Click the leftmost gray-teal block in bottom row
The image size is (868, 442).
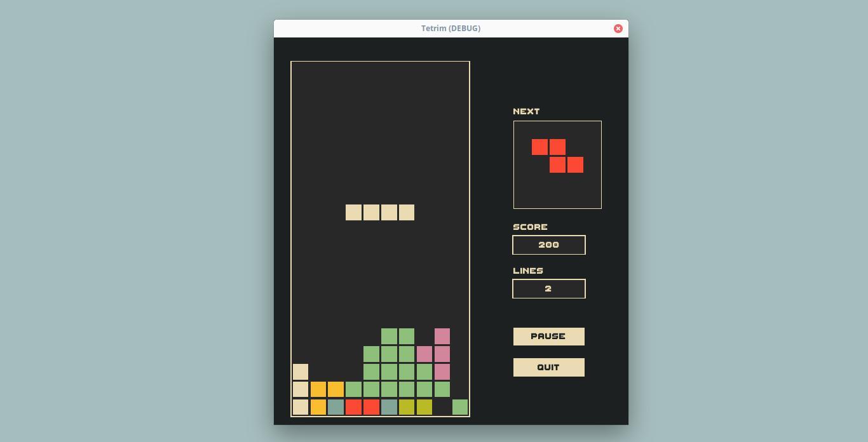coord(336,407)
